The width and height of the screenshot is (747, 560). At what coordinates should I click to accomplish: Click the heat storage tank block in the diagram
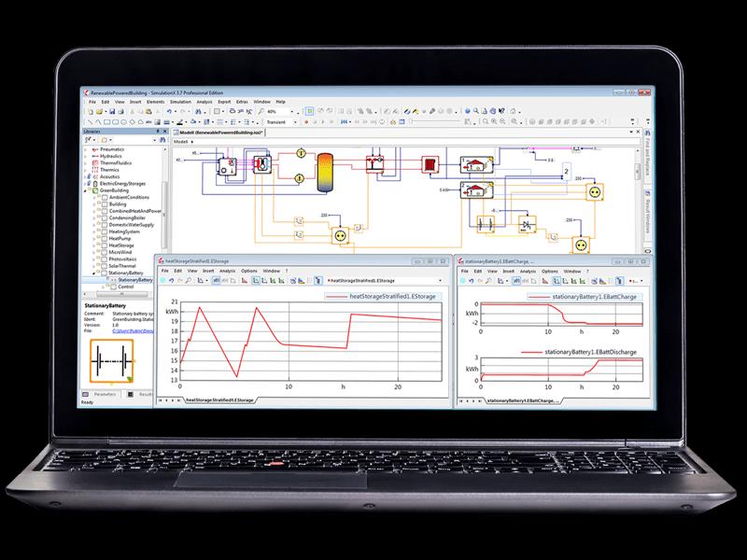[x=324, y=173]
